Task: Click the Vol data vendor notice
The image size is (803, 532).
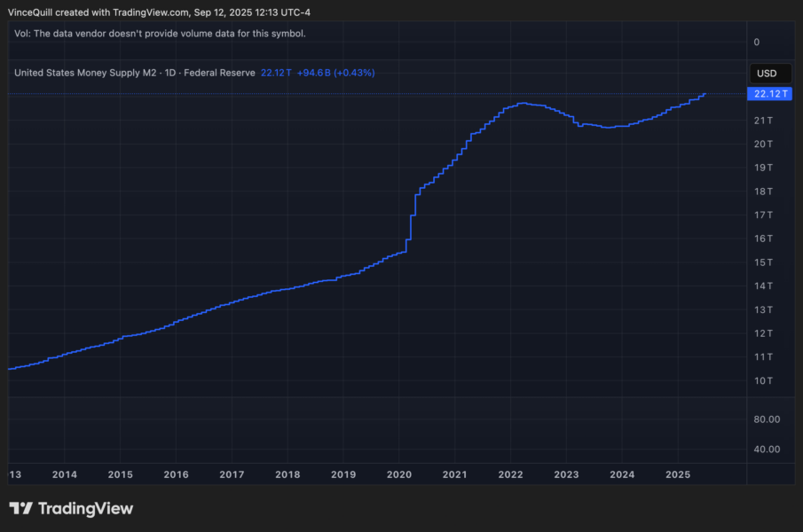Action: (x=160, y=34)
